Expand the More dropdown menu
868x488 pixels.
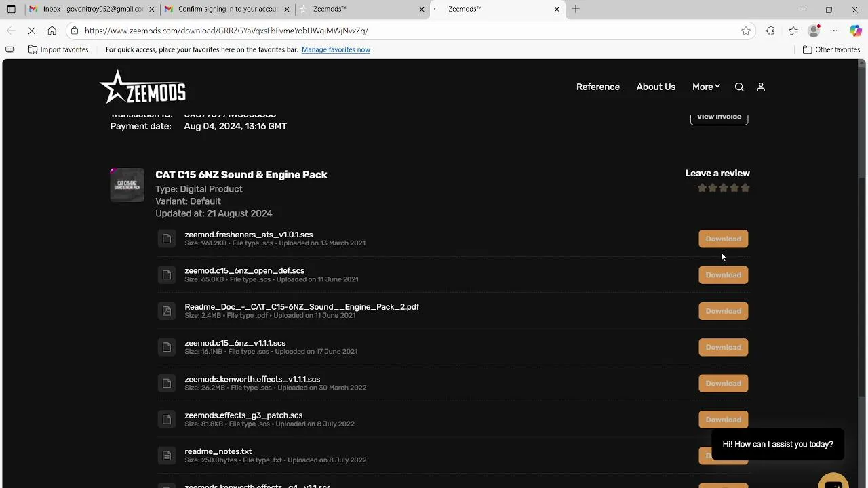tap(706, 87)
